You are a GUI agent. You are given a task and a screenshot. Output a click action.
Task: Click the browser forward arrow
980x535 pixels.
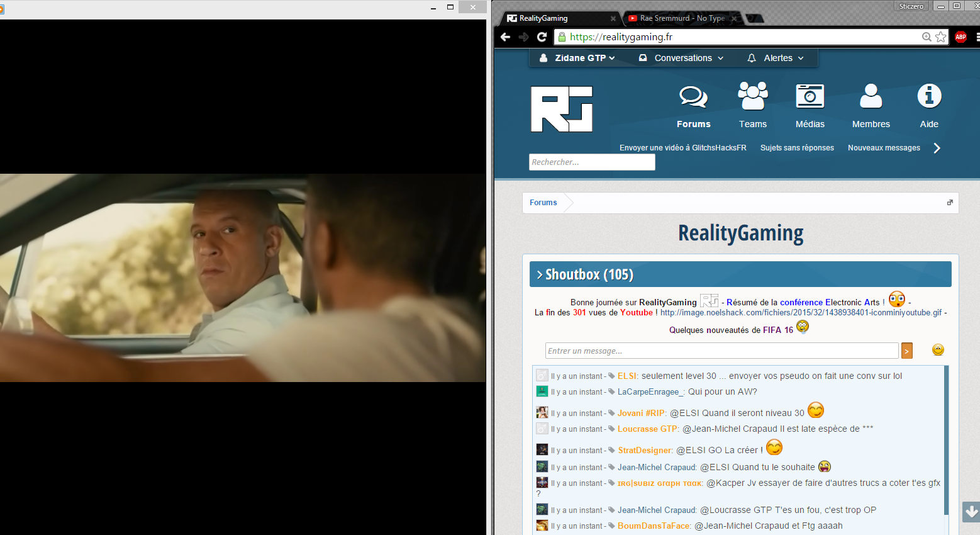523,37
